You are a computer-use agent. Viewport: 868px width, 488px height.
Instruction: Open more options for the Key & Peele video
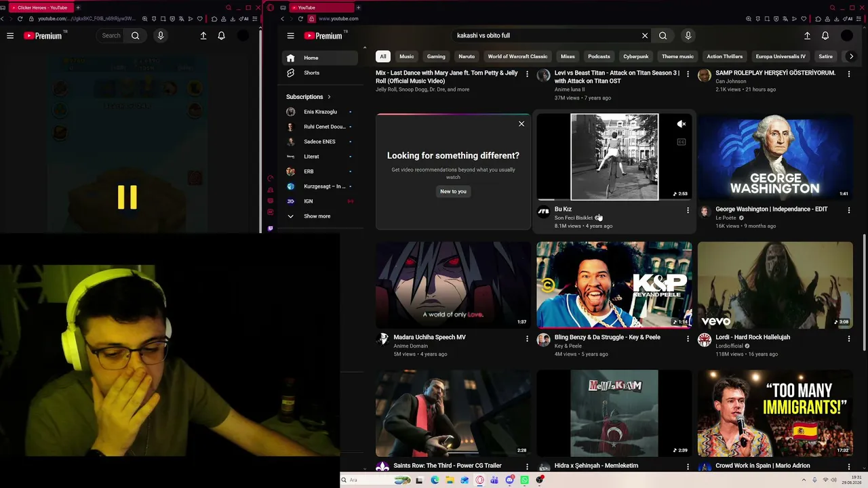tap(688, 338)
